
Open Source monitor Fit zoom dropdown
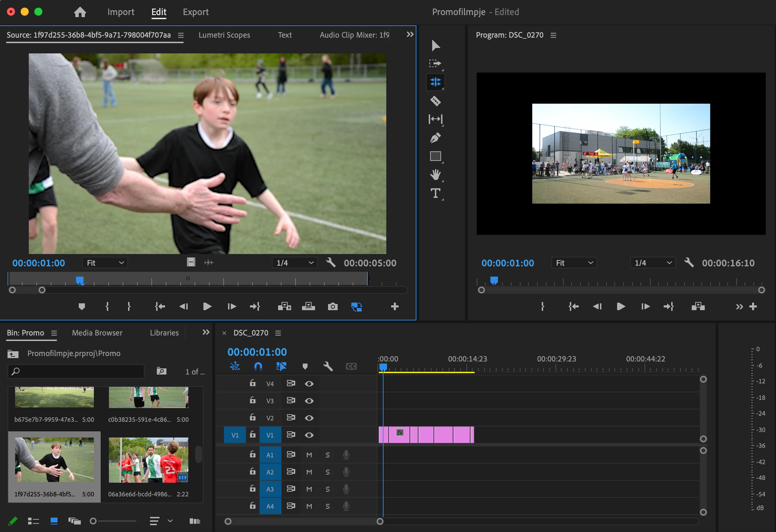tap(105, 263)
